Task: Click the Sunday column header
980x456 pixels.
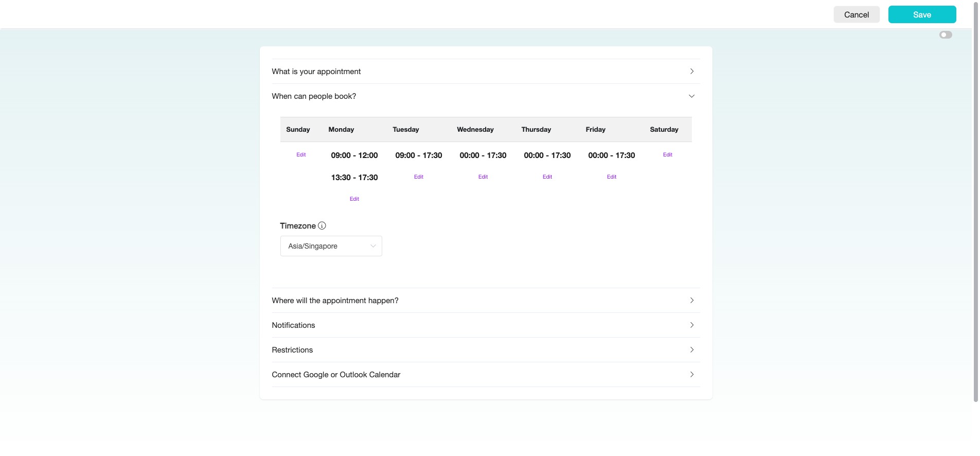Action: (298, 130)
